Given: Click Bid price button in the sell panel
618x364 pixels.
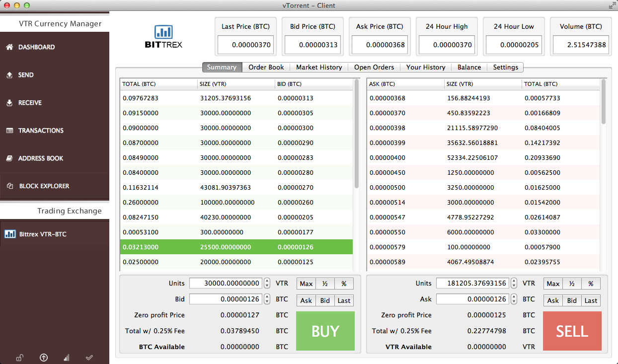Looking at the screenshot, I should click(572, 300).
